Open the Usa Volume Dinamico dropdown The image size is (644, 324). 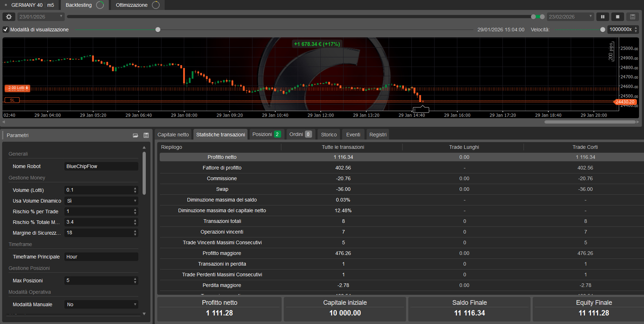(x=135, y=201)
